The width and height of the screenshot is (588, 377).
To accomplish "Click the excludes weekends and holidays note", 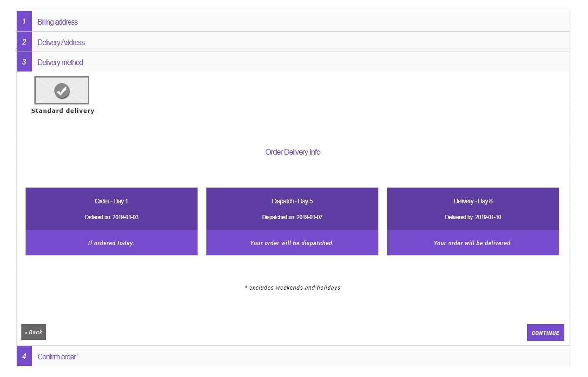I will [x=293, y=288].
